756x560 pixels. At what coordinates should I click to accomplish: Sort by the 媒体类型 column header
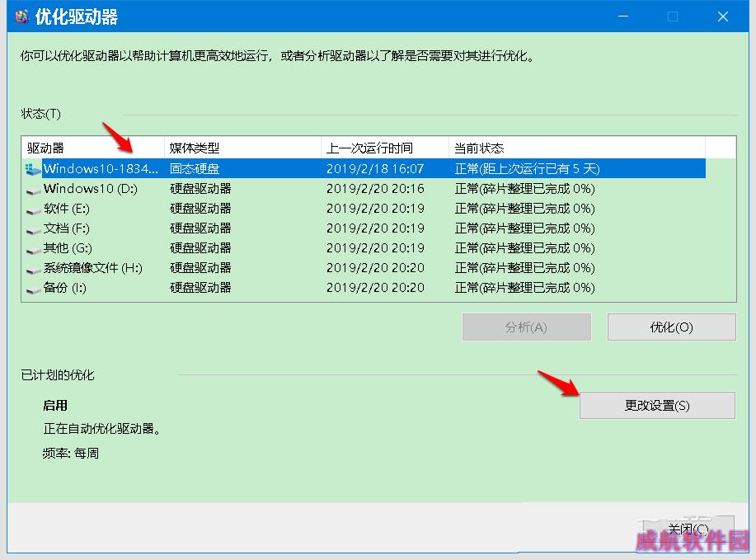click(x=242, y=148)
